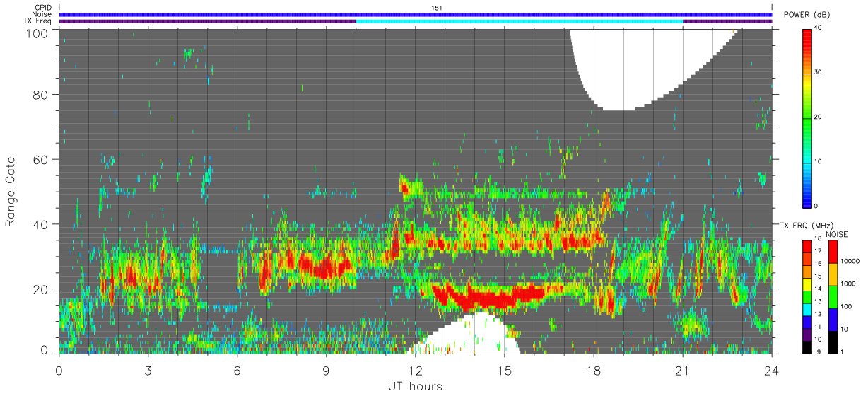Click the TX Freq row label
Viewport: 868px width, 401px height.
(37, 21)
